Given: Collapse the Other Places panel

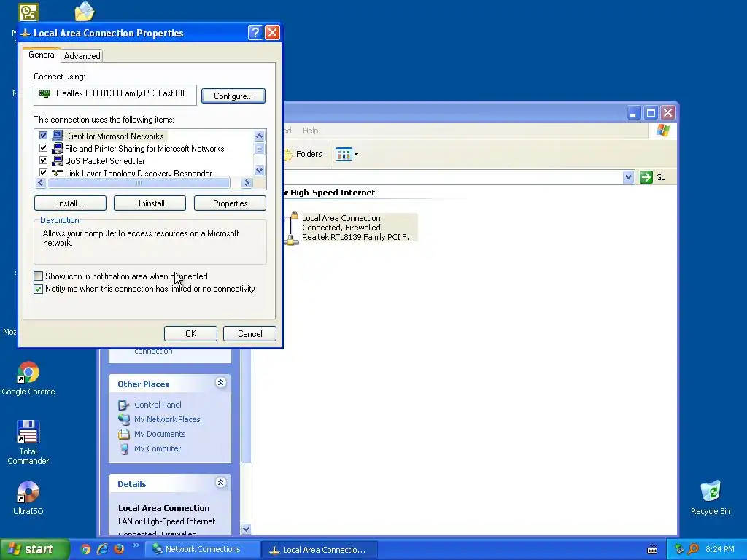Looking at the screenshot, I should [x=220, y=382].
